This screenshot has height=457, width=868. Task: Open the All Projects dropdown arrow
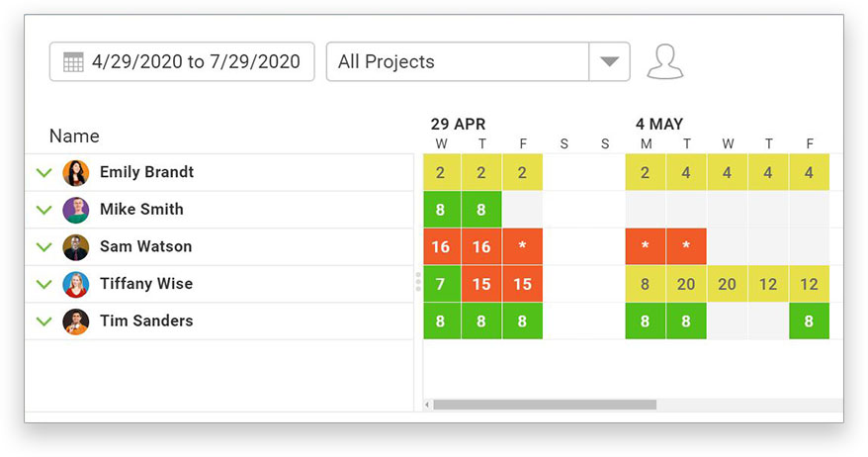609,61
